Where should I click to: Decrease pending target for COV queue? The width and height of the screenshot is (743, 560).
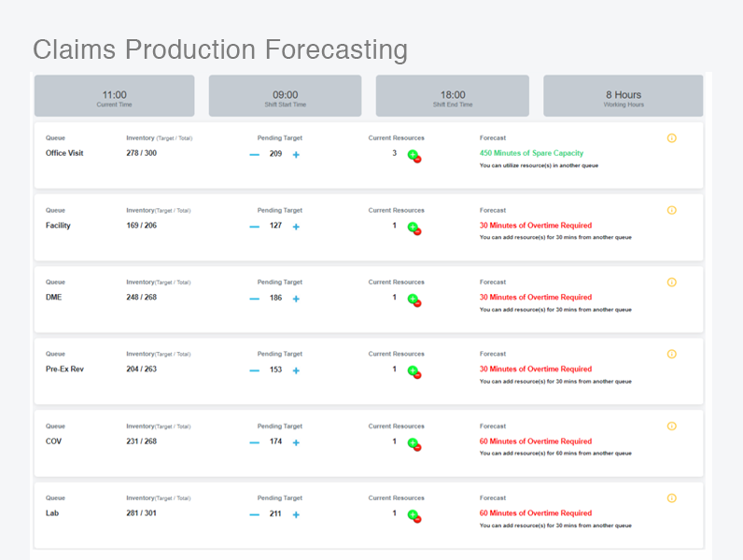255,442
